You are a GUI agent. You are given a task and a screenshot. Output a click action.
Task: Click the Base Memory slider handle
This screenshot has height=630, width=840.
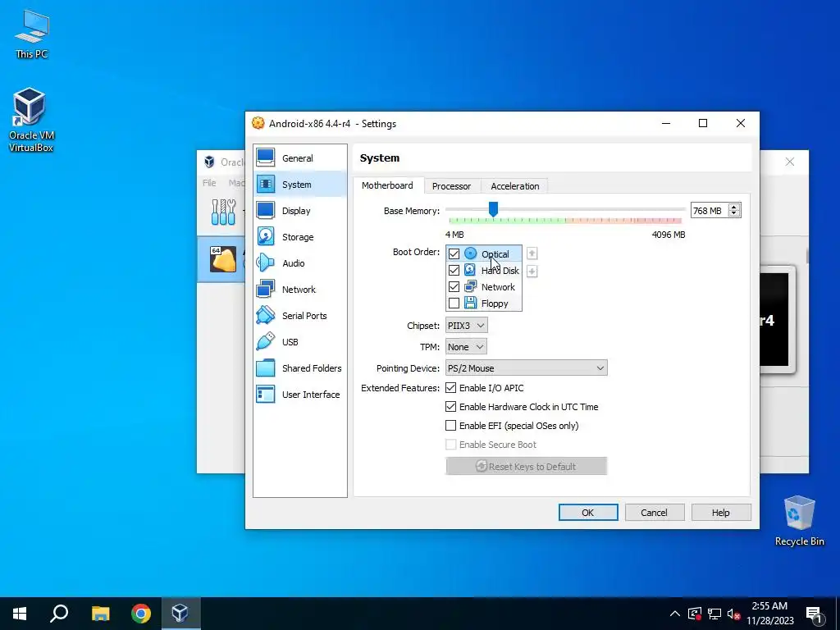pos(493,209)
